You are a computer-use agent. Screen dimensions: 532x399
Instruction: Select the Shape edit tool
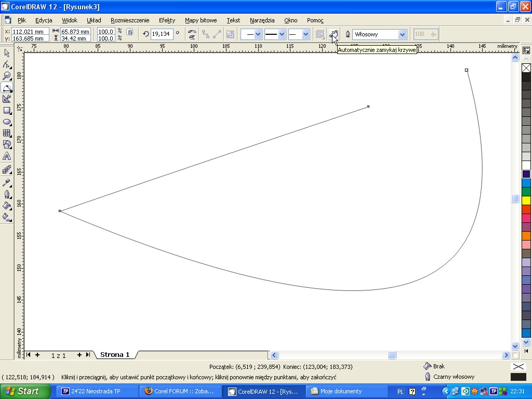click(7, 64)
